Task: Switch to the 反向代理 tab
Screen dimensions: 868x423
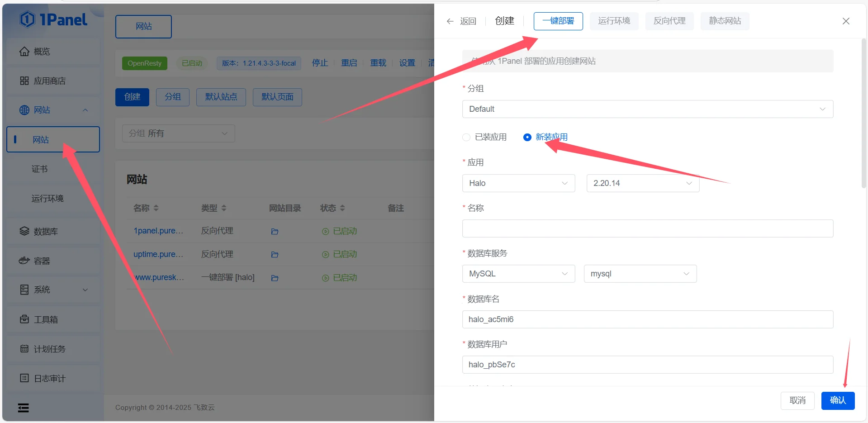Action: click(669, 21)
